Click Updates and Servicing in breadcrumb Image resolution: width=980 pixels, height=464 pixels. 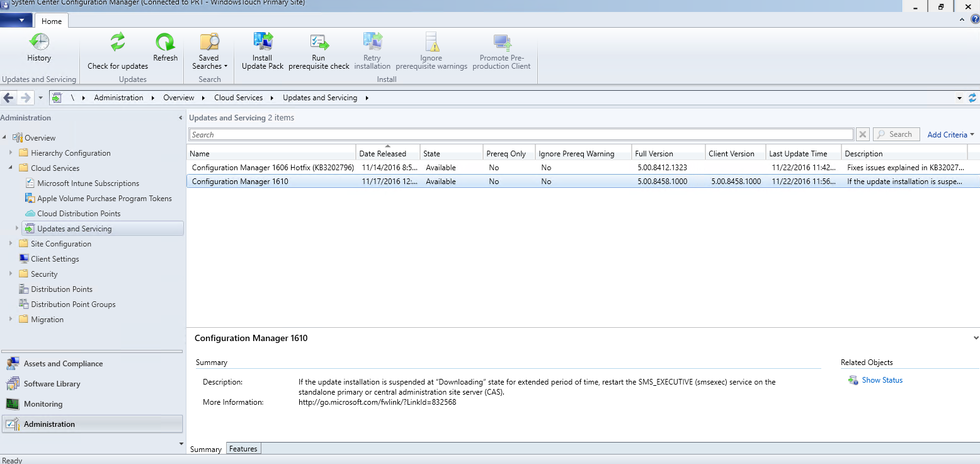[x=320, y=98]
